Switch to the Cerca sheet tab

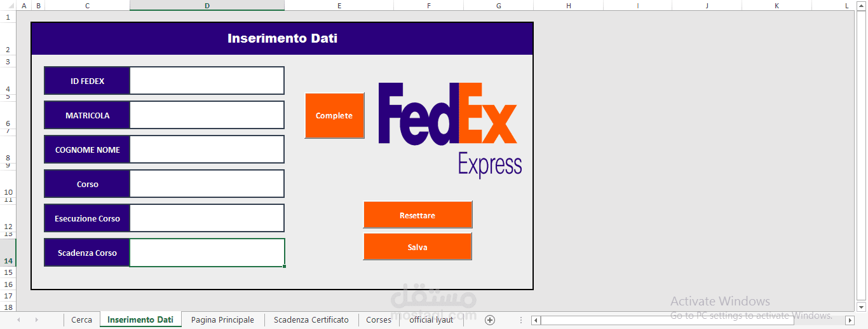(x=81, y=319)
